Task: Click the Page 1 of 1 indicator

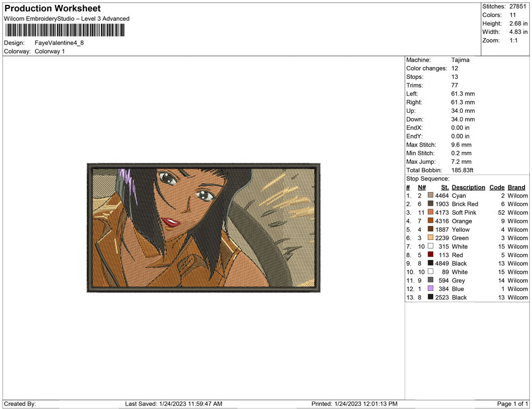Action: [512, 404]
